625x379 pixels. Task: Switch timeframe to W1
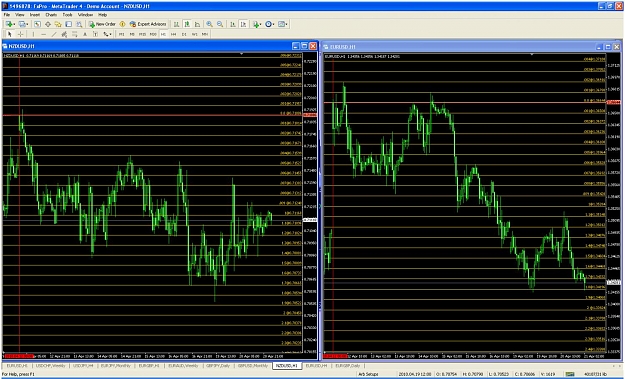pos(194,34)
